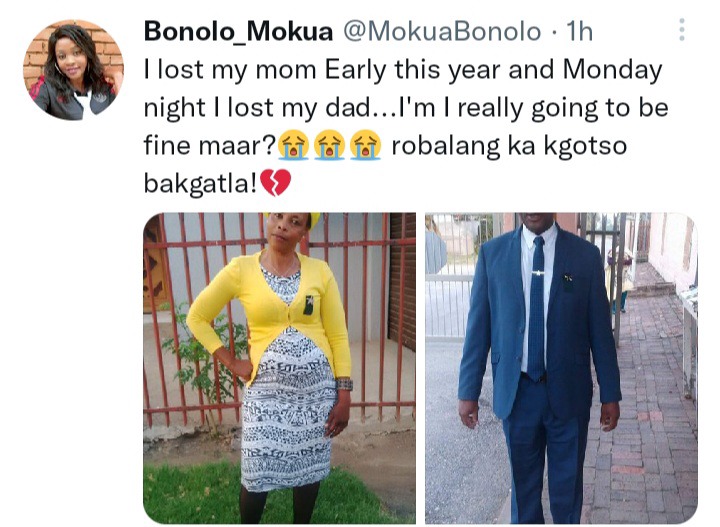
Task: Open the tweet via the 1h timestamp
Action: click(x=579, y=32)
